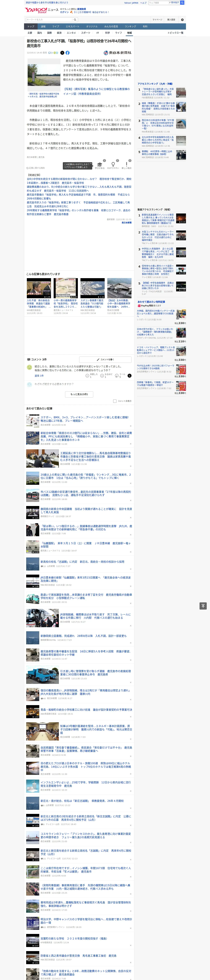
Task: Select the スポーツ category
Action: [x=85, y=33]
